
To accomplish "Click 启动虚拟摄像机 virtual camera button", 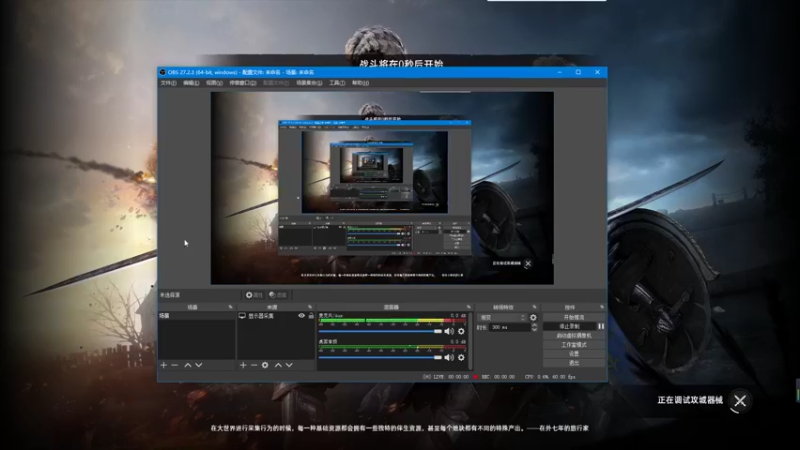I will (x=574, y=335).
